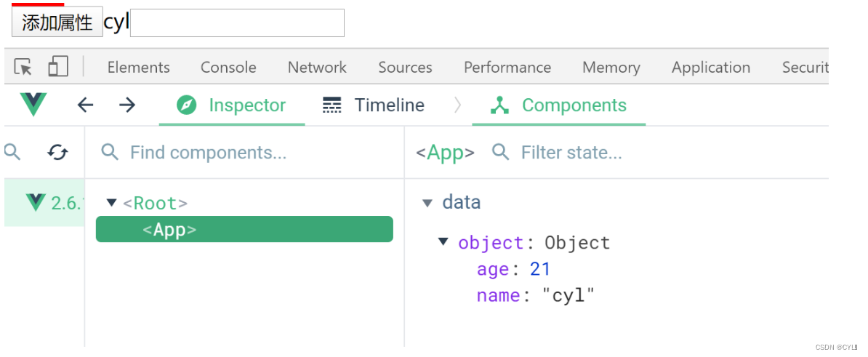Click the search magnifier in left sidebar
Image resolution: width=868 pixels, height=357 pixels.
[x=12, y=152]
